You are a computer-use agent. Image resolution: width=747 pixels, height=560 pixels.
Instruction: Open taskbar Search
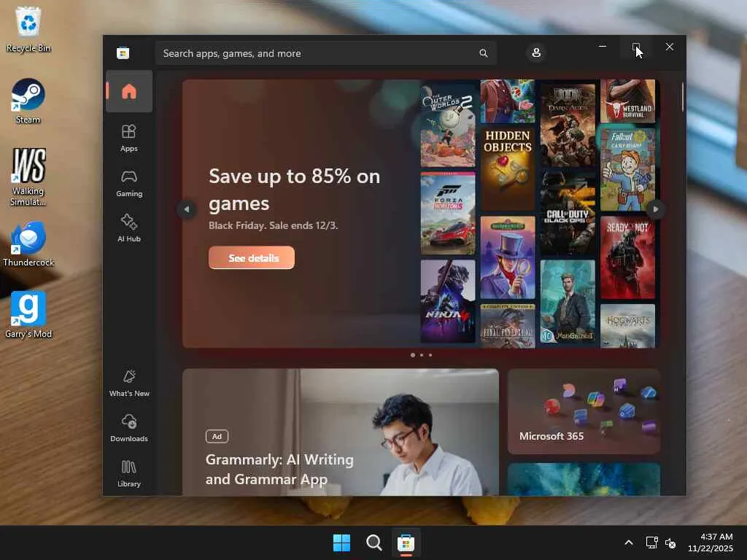374,542
